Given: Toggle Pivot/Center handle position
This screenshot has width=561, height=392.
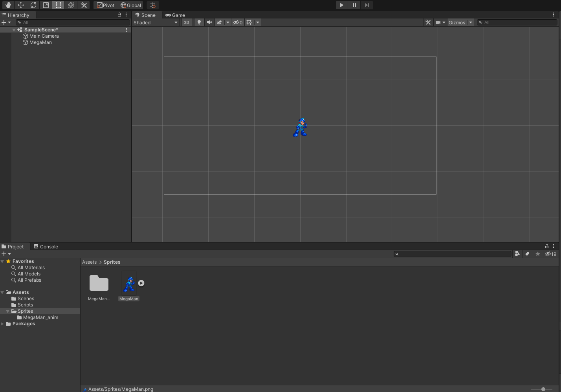Looking at the screenshot, I should click(x=106, y=5).
